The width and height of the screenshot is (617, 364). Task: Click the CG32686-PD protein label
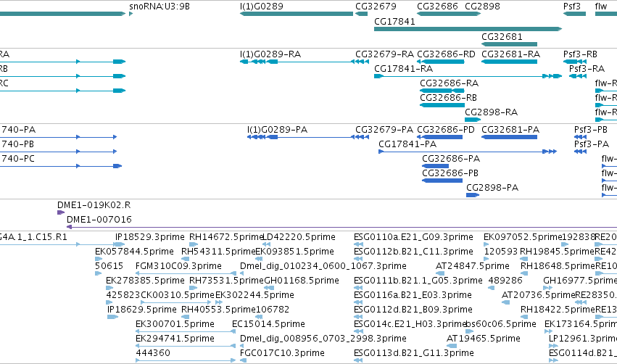click(x=446, y=130)
